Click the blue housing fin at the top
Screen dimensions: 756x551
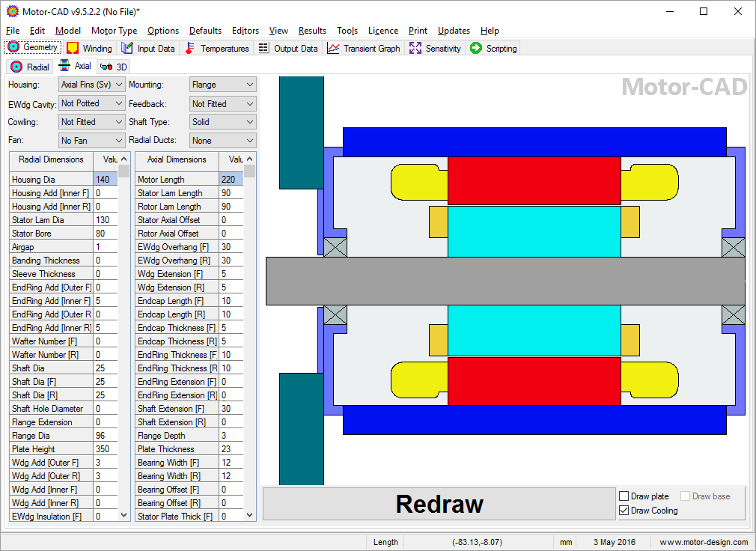pyautogui.click(x=534, y=141)
